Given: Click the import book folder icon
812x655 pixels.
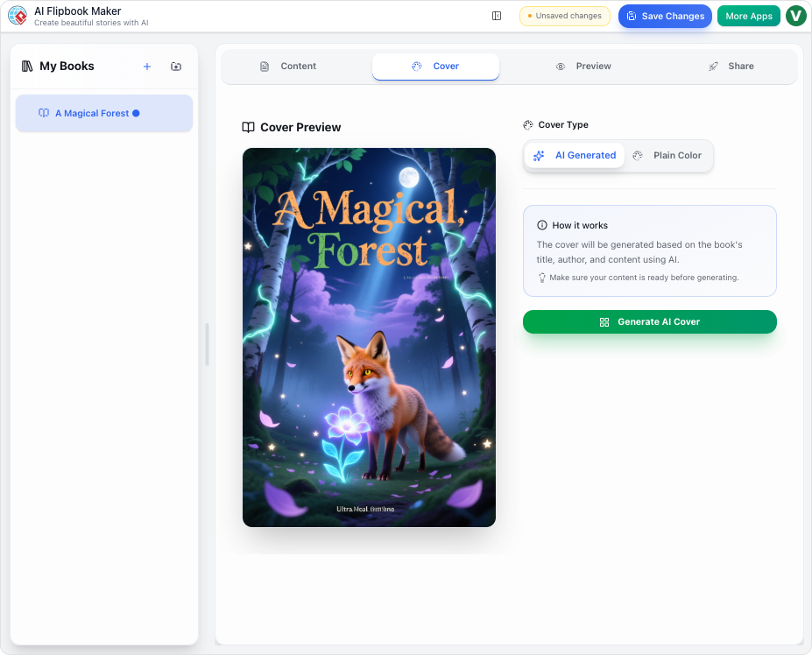Looking at the screenshot, I should pyautogui.click(x=175, y=66).
